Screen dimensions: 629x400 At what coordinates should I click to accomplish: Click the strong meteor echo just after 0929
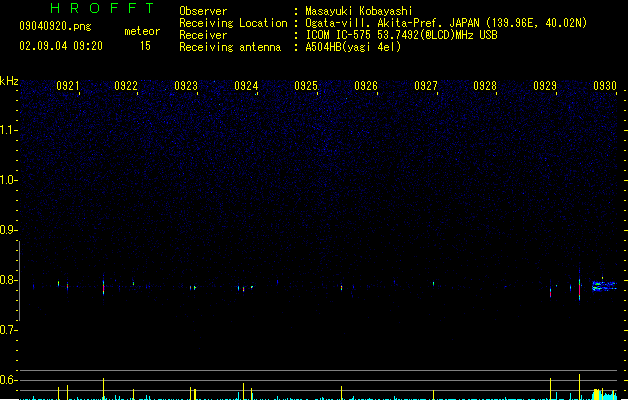pos(579,287)
